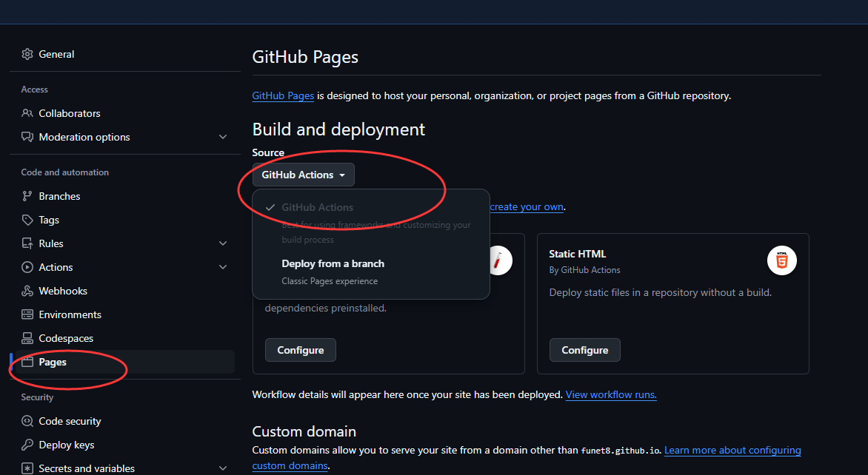The height and width of the screenshot is (475, 868).
Task: Choose Deploy from a branch option
Action: coord(333,264)
